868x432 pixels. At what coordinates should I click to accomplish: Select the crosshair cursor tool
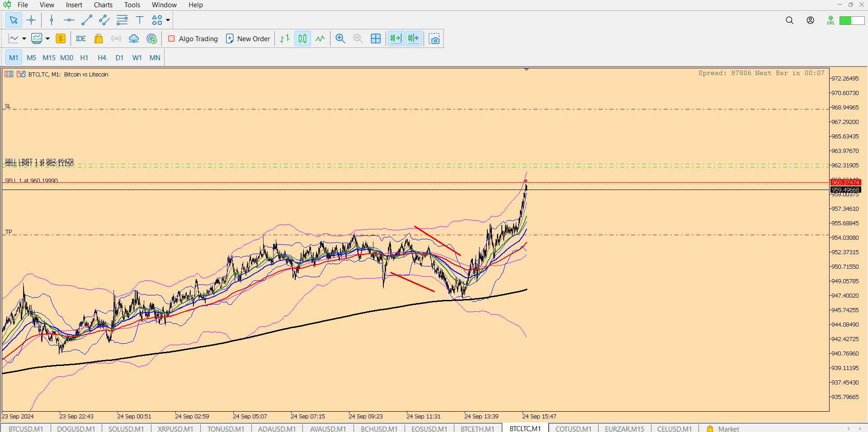click(31, 20)
